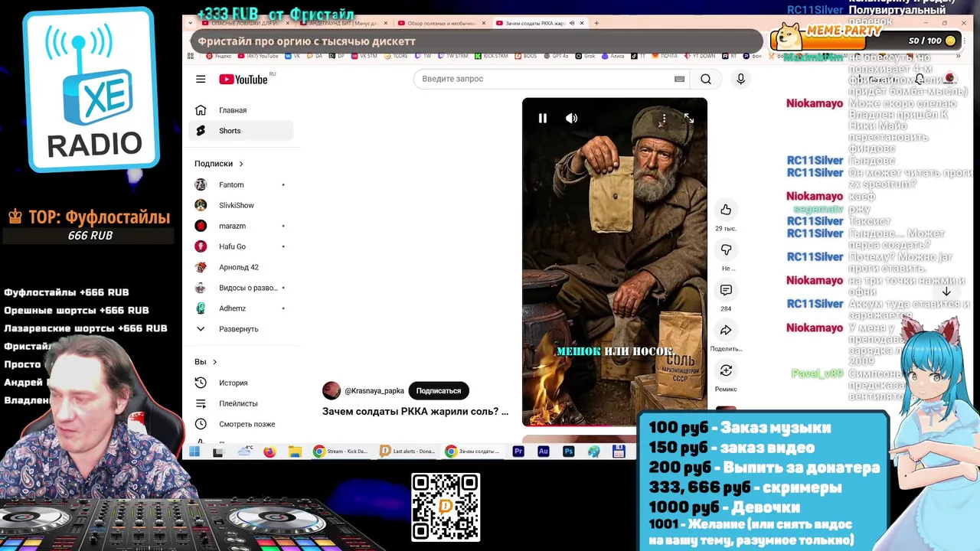Open the tab search dropdown arrow
980x551 pixels.
[x=190, y=23]
